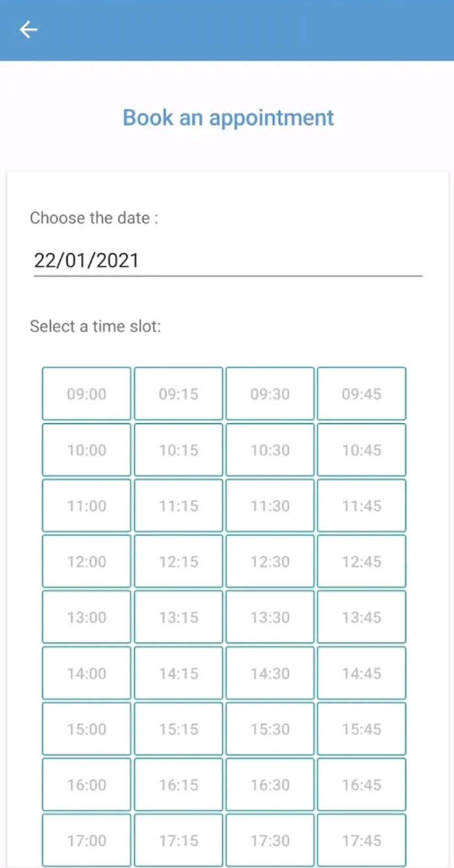Pick the 09:45 time slot
This screenshot has height=868, width=454.
click(x=361, y=394)
